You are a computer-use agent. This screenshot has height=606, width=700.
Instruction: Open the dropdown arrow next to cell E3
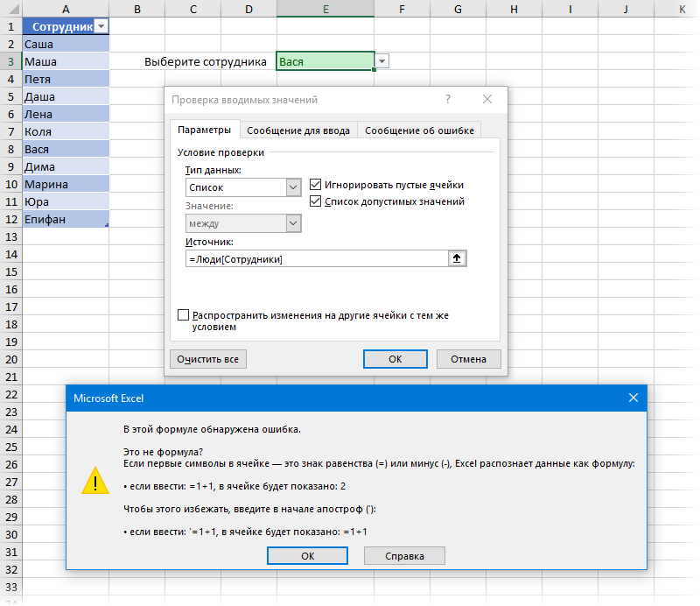[x=382, y=61]
